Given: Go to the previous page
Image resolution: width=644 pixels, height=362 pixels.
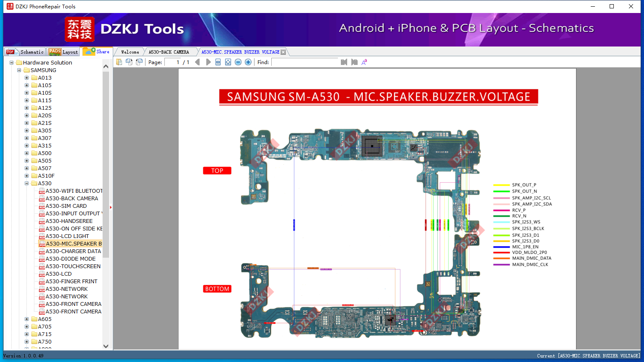Looking at the screenshot, I should pos(197,62).
